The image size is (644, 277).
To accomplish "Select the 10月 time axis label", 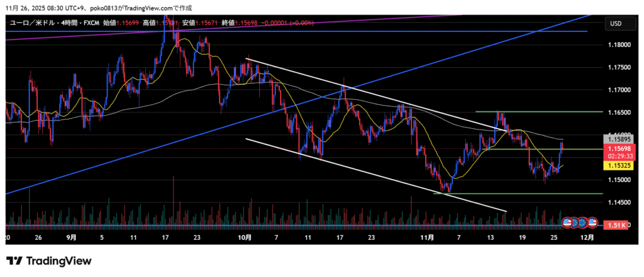I will pos(244,239).
